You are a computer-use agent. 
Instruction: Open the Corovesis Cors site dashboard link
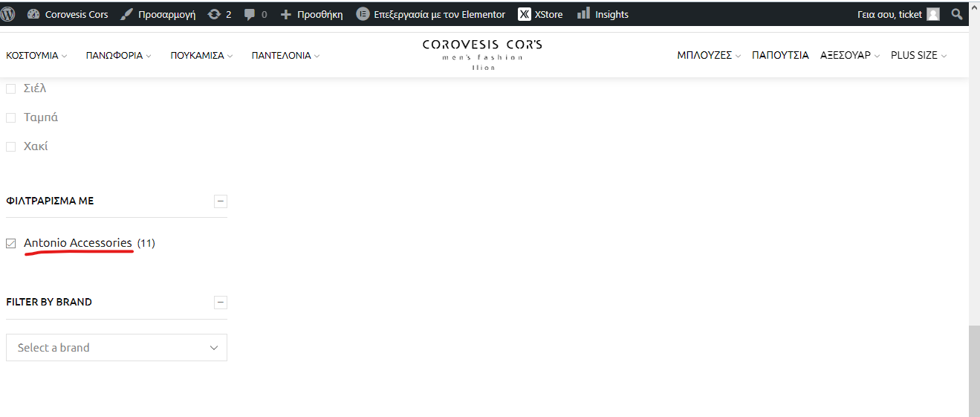[68, 14]
